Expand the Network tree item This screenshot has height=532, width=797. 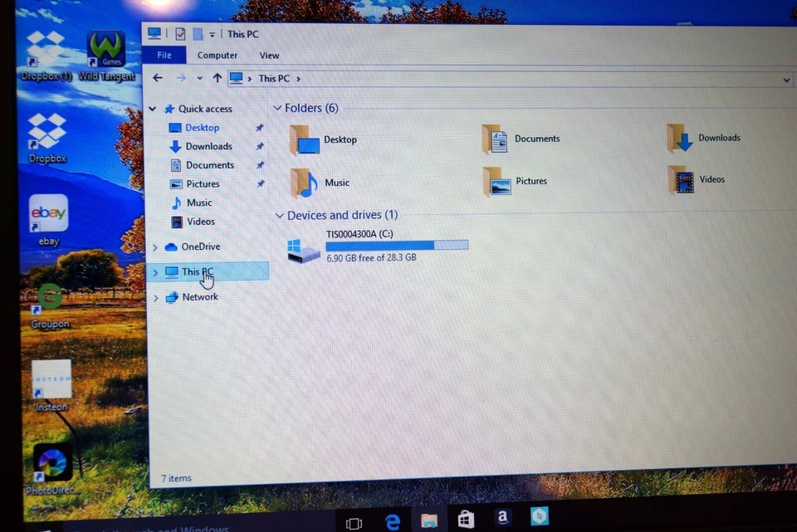pyautogui.click(x=154, y=297)
